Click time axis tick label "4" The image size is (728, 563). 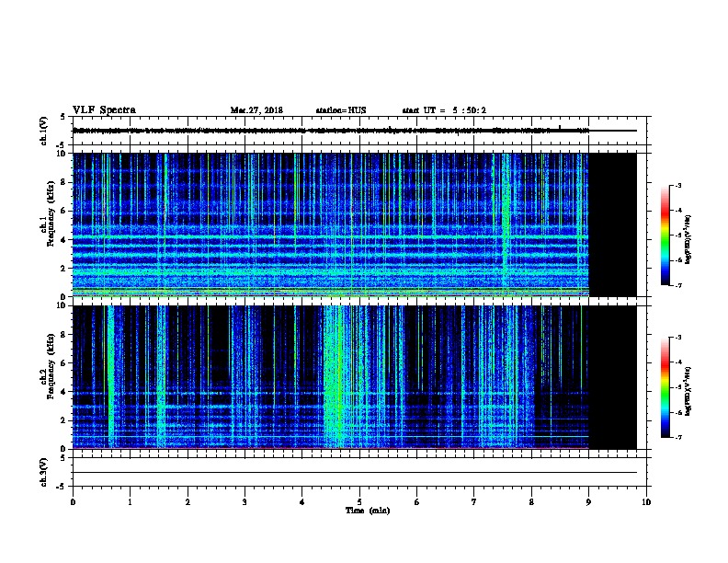(x=302, y=502)
